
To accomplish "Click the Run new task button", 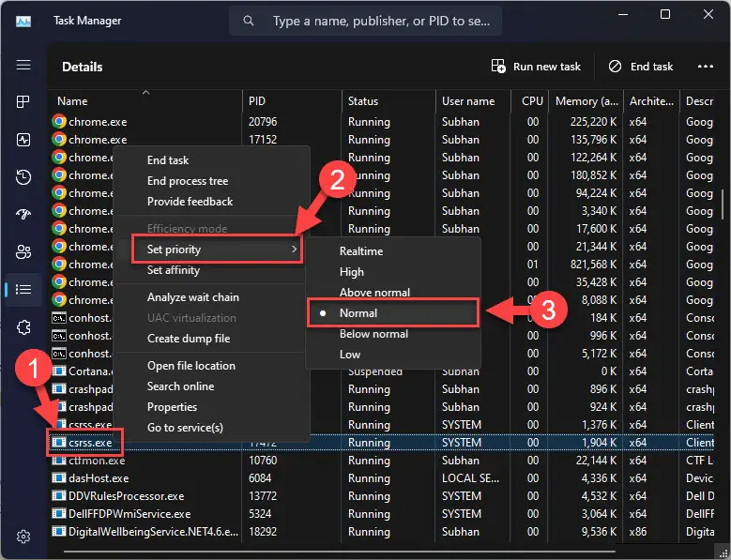I will tap(536, 67).
